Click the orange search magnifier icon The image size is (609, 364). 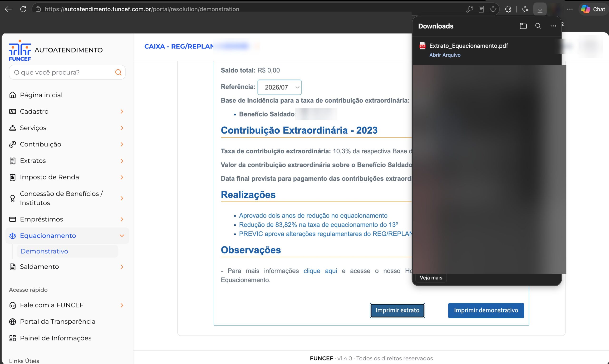[118, 72]
